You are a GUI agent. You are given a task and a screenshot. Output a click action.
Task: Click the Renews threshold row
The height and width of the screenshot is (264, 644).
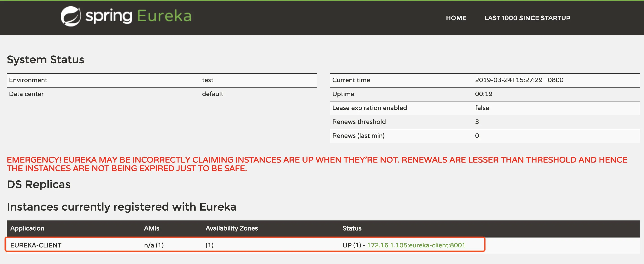tap(359, 122)
